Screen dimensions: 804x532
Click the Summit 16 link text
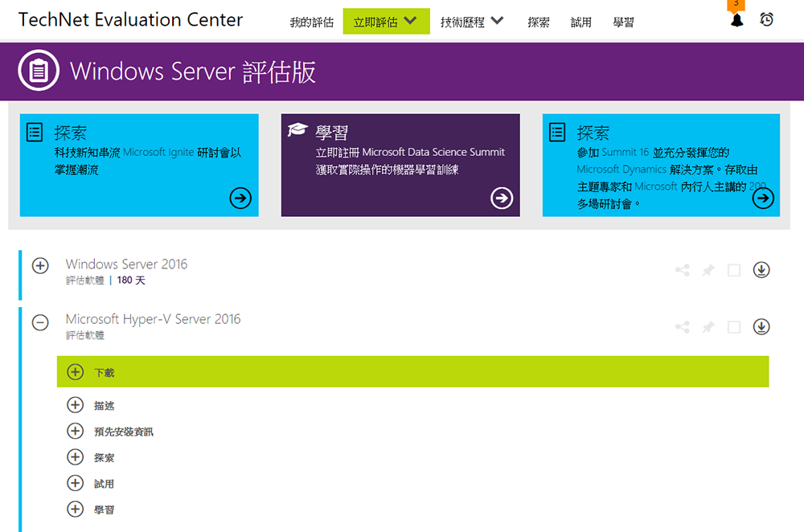pyautogui.click(x=625, y=152)
